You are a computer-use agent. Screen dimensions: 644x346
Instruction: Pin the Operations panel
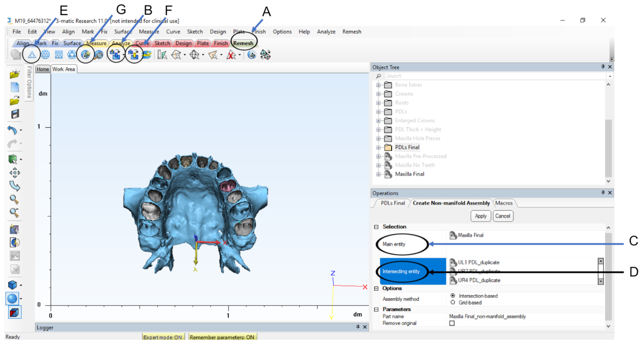[x=603, y=193]
